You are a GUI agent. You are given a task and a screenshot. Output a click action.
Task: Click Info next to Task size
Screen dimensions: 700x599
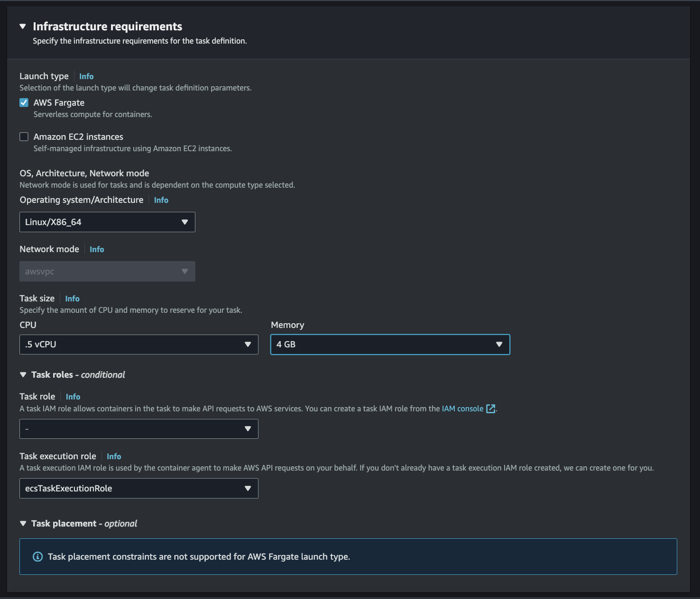coord(72,299)
